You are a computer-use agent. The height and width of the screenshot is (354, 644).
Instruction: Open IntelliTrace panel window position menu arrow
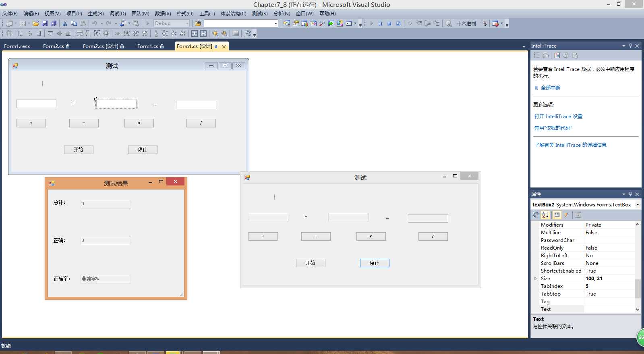point(623,46)
